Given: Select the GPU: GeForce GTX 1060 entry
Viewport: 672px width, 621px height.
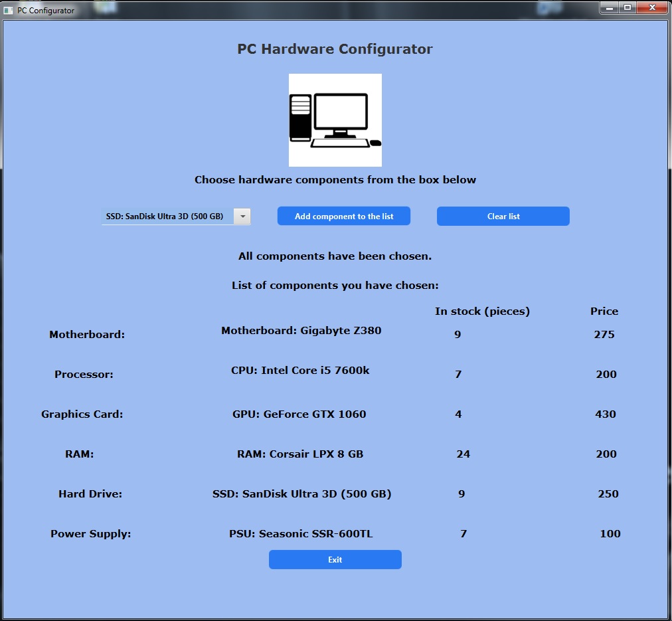Looking at the screenshot, I should (300, 414).
